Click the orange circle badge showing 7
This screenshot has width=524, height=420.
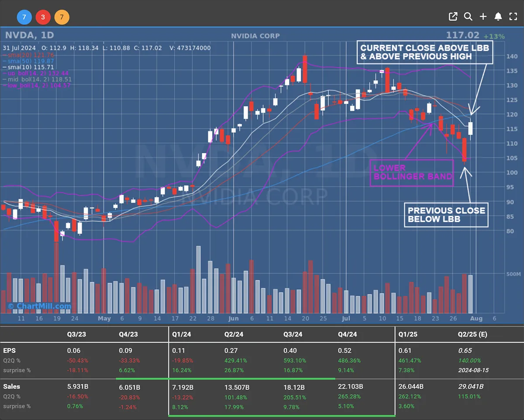click(62, 17)
